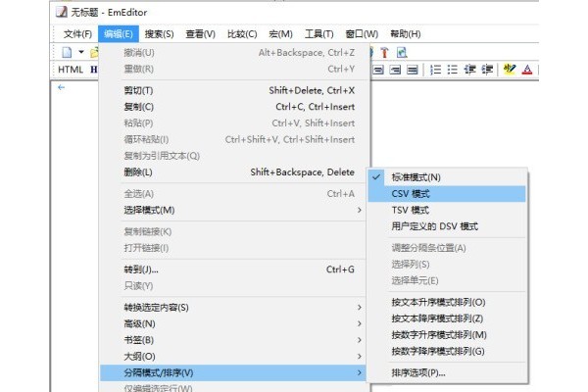Click the hammer tools icon in toolbar

click(384, 52)
